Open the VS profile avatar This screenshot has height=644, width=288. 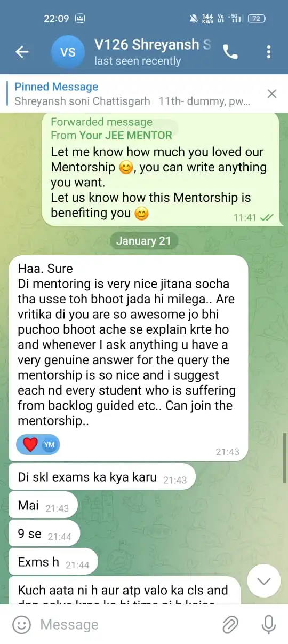(68, 52)
